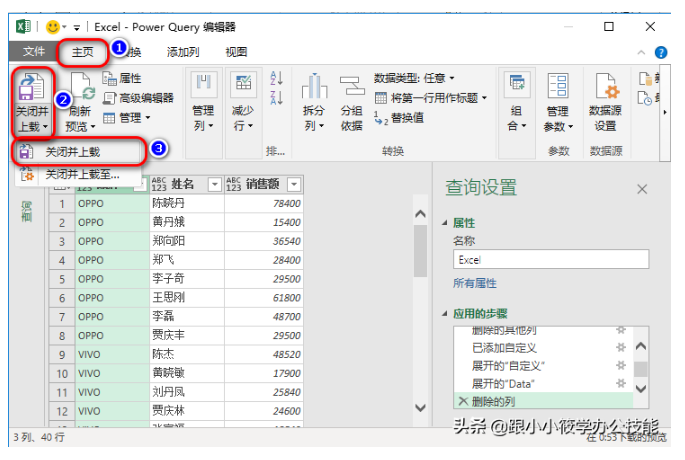Viewport: 685px width, 460px height.
Task: Click the 分组依据 group by icon
Action: 352,85
